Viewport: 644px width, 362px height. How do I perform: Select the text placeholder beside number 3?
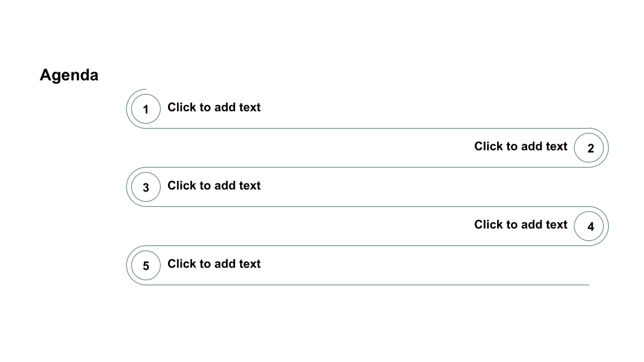point(214,186)
